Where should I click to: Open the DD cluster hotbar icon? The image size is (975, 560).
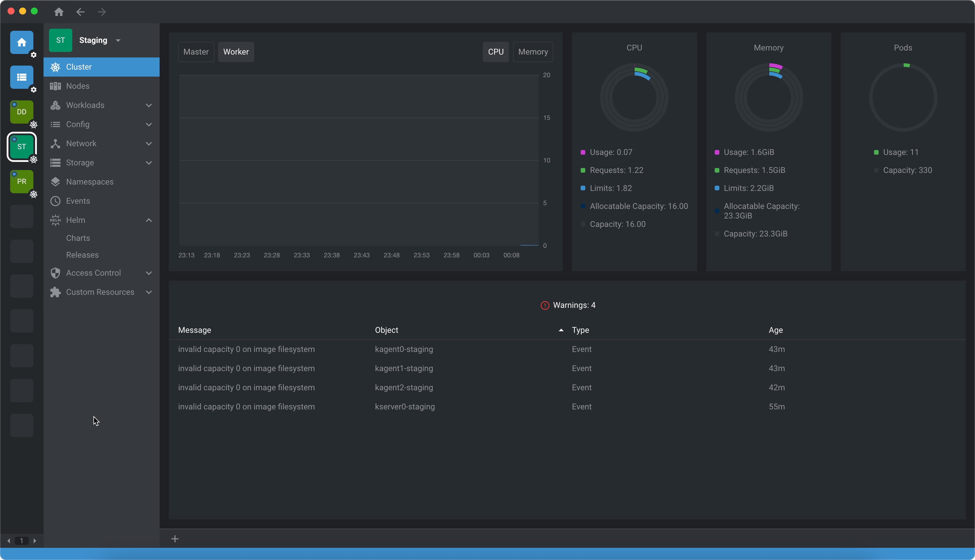21,112
